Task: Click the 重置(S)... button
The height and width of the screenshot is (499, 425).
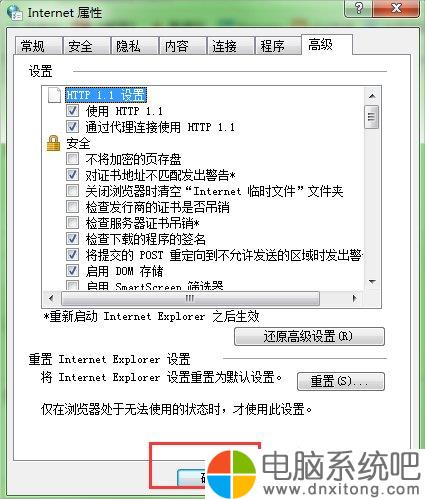Action: pos(341,381)
